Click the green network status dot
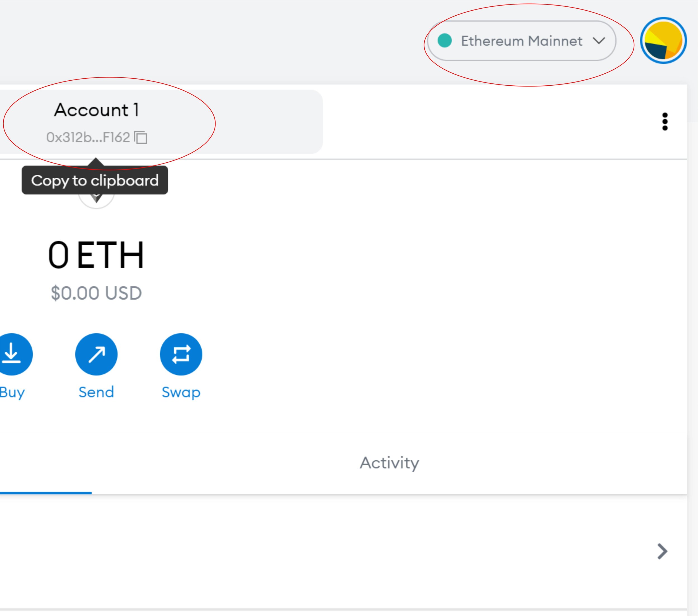The height and width of the screenshot is (616, 698). click(x=444, y=41)
